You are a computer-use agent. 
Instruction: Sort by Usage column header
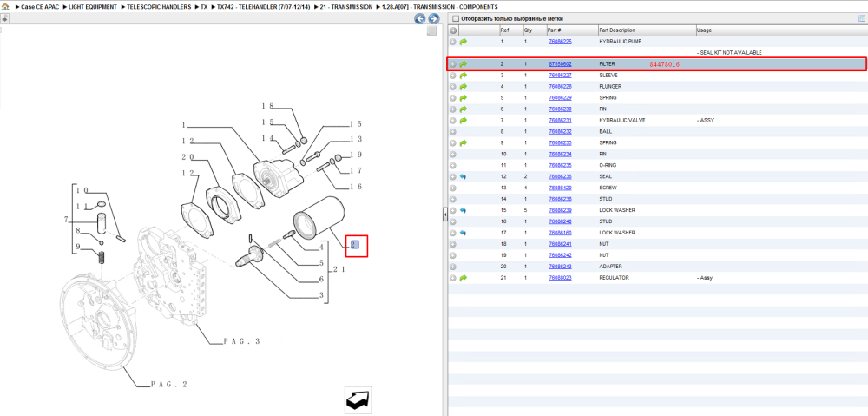click(704, 30)
